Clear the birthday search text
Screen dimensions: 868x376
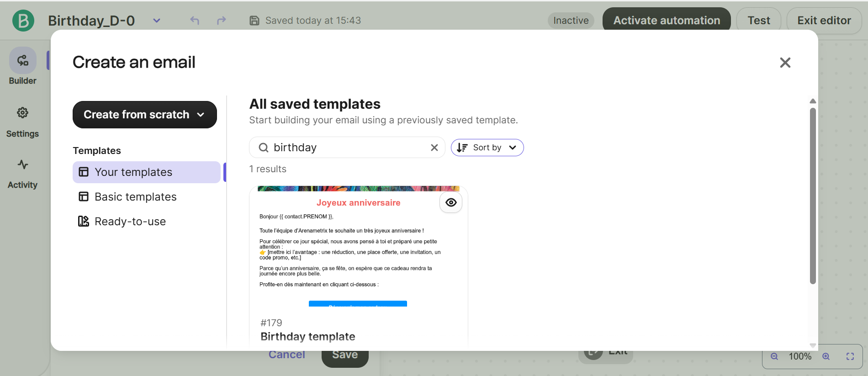[434, 148]
